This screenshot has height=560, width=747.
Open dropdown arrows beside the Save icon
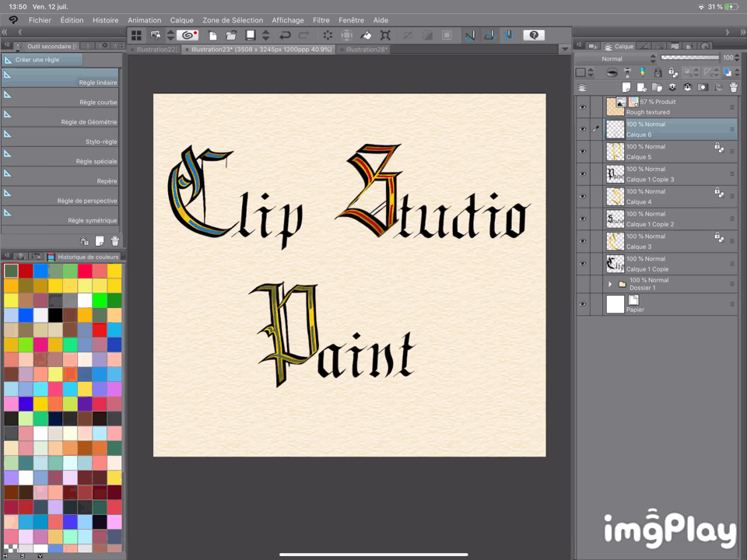tap(266, 35)
